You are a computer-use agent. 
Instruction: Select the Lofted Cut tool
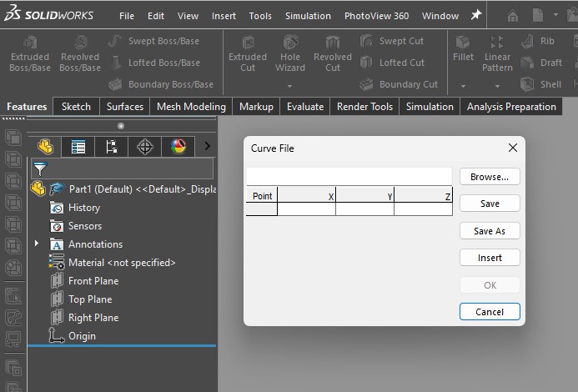(x=392, y=63)
